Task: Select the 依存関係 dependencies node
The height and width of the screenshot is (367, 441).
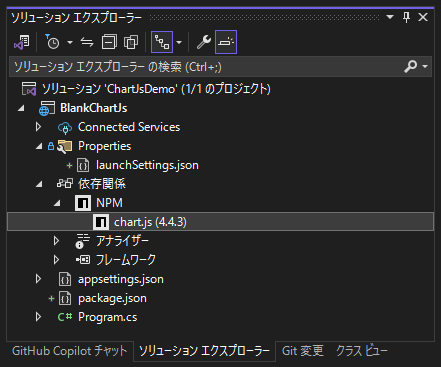Action: (102, 184)
